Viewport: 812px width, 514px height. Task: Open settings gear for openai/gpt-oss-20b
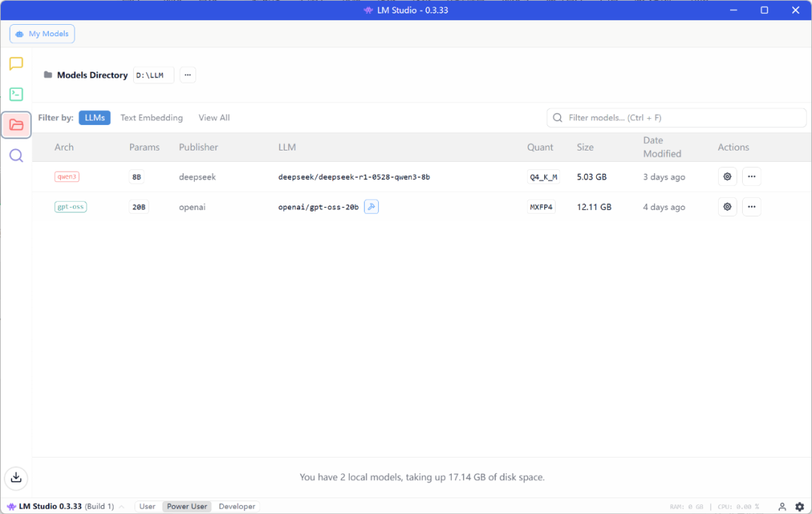click(x=727, y=207)
